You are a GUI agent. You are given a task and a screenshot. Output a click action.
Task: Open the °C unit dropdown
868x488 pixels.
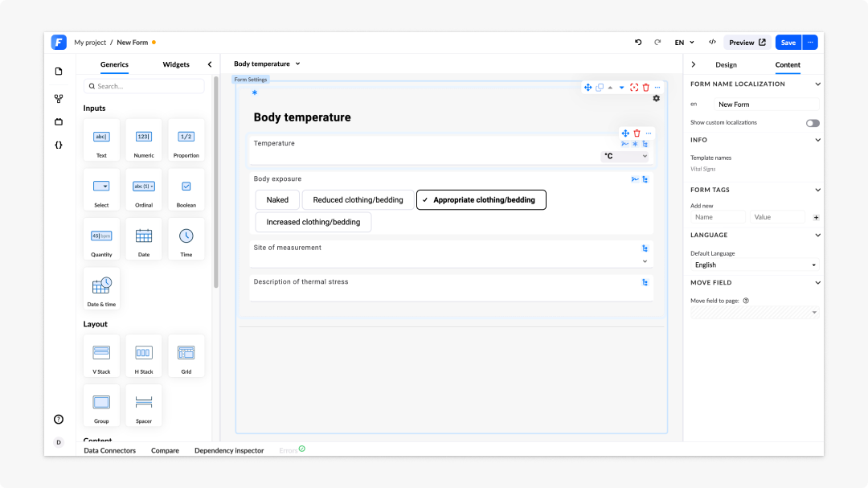tap(625, 156)
